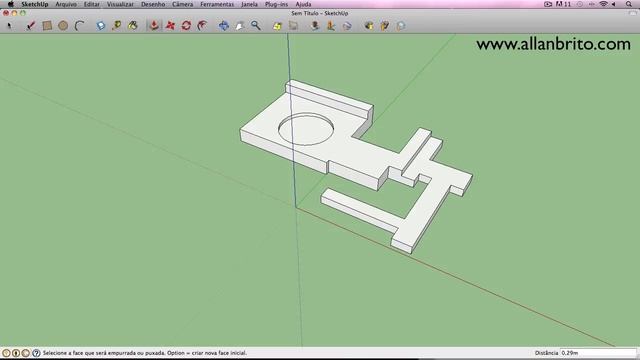Select the Paint Bucket tool
This screenshot has width=640, height=360.
[133, 26]
